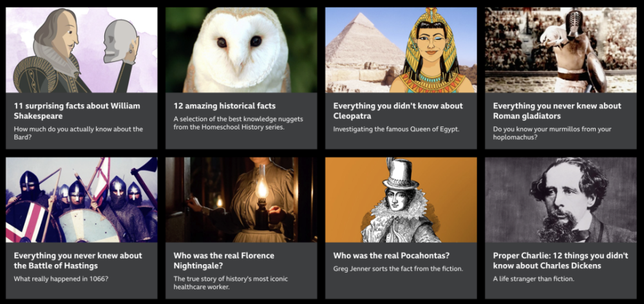Select the Roman gladiator arena picture
644x304 pixels.
[x=561, y=50]
